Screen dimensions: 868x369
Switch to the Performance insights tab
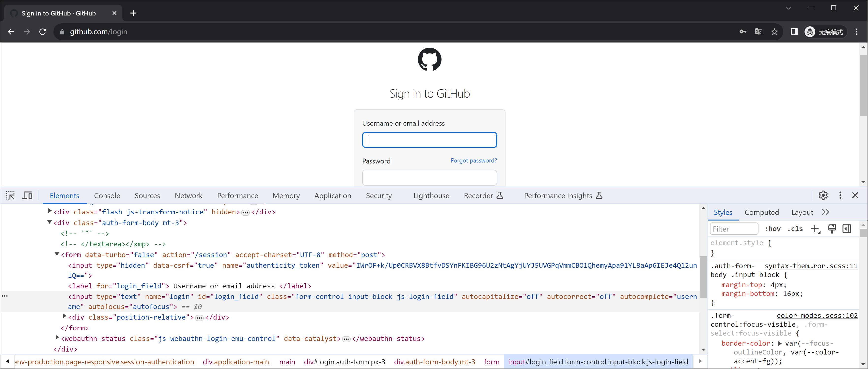(563, 196)
